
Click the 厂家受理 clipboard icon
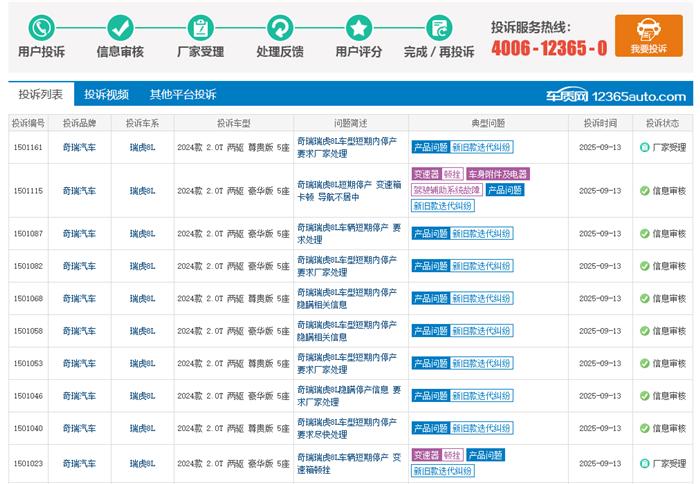pyautogui.click(x=201, y=27)
